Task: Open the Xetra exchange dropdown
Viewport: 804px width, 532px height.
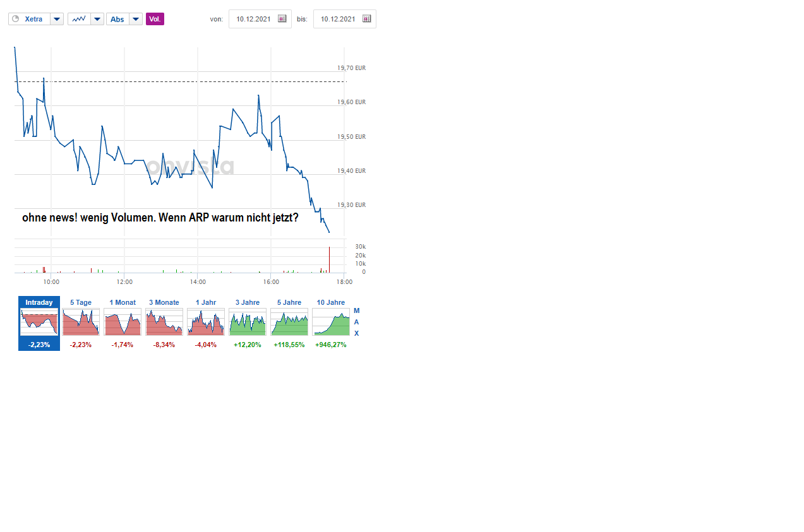Action: pyautogui.click(x=56, y=19)
